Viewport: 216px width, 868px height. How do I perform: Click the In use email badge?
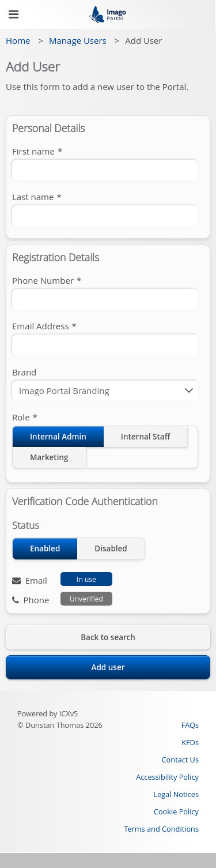pos(86,579)
